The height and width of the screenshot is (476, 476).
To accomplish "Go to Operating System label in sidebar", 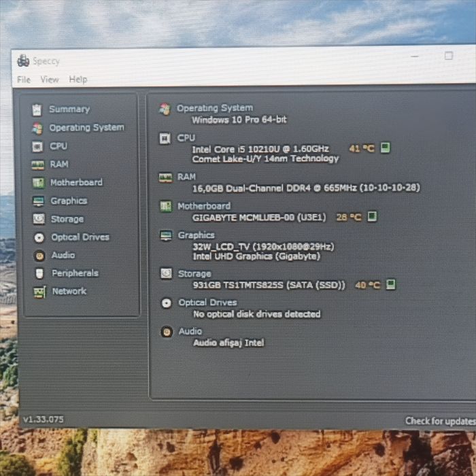I will point(87,128).
